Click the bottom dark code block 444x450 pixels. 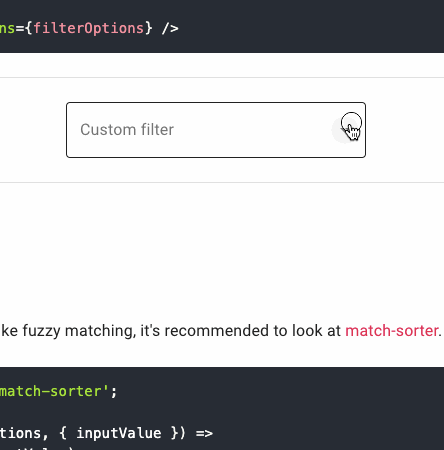222,409
